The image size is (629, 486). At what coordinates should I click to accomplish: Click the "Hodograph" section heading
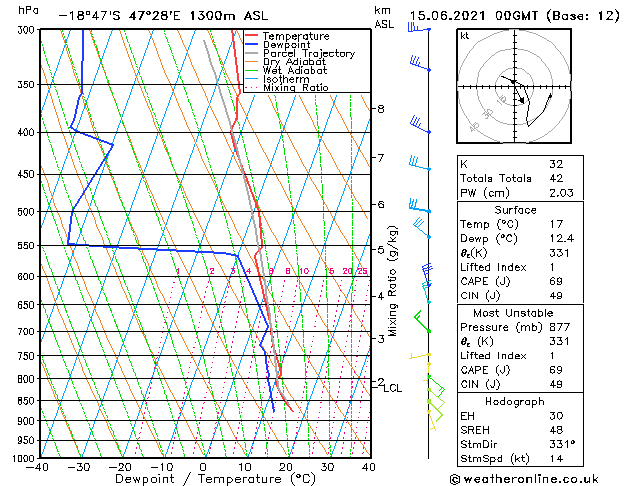[x=515, y=401]
